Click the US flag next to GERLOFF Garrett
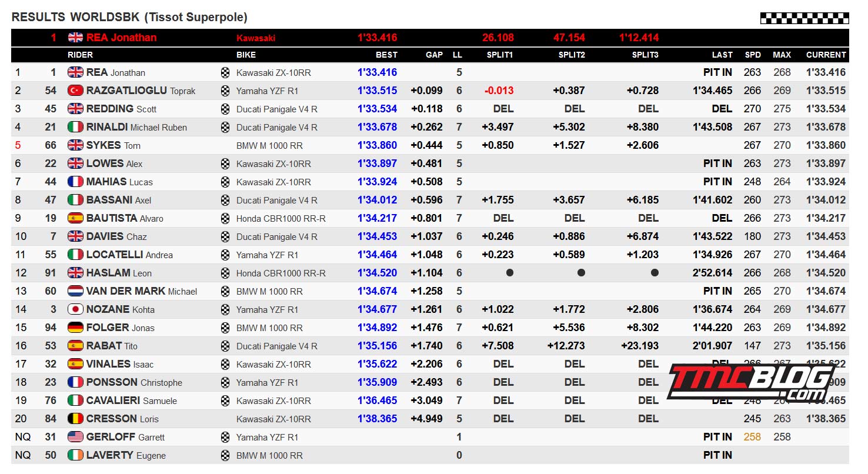 click(x=75, y=437)
